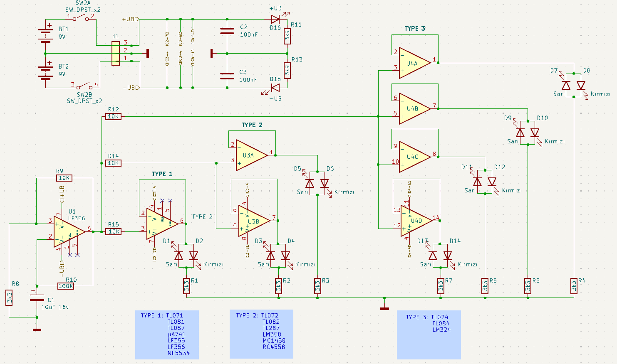The height and width of the screenshot is (364, 617).
Task: Select capacitor C2 100nF symbol
Action: tap(227, 31)
